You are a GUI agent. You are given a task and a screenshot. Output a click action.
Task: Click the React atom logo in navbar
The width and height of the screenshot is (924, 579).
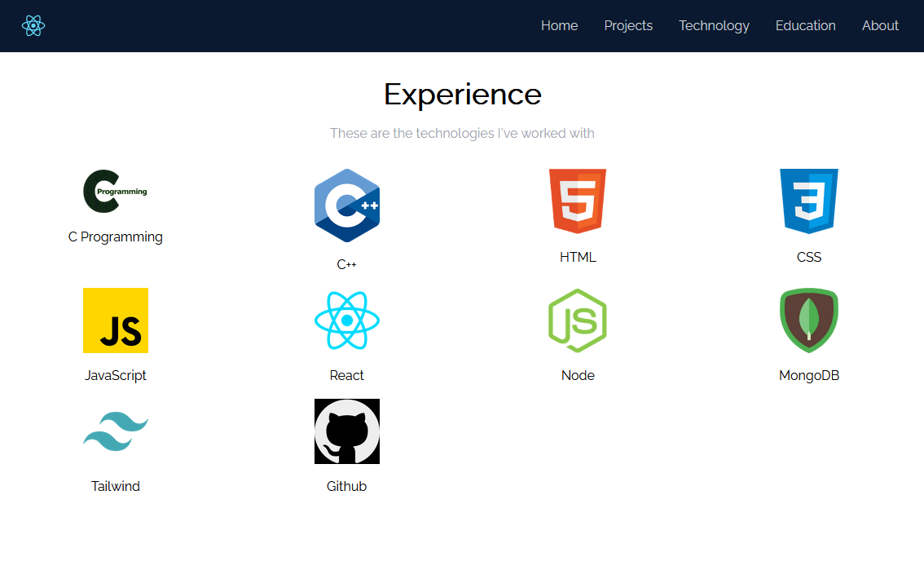[33, 25]
